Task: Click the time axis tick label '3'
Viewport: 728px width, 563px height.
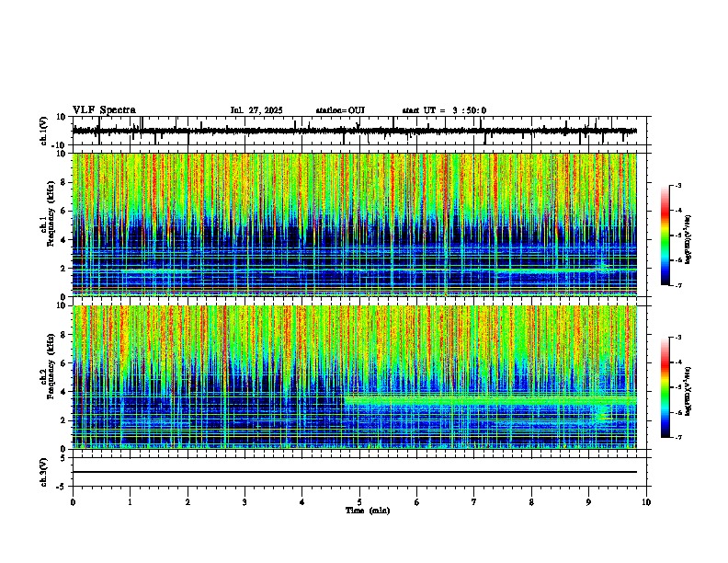Action: click(245, 502)
